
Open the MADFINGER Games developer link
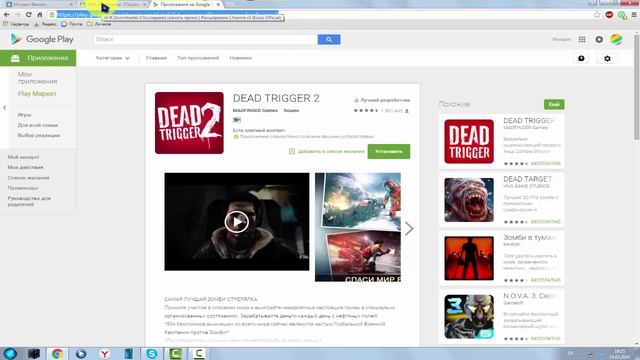point(255,111)
